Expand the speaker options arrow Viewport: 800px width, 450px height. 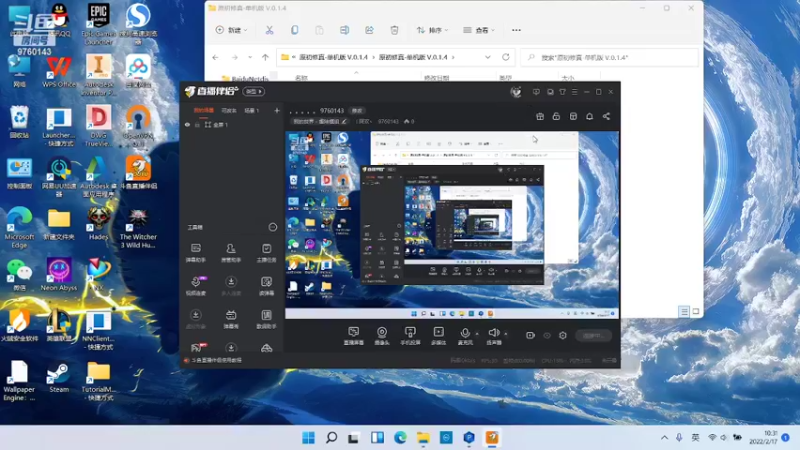[506, 334]
